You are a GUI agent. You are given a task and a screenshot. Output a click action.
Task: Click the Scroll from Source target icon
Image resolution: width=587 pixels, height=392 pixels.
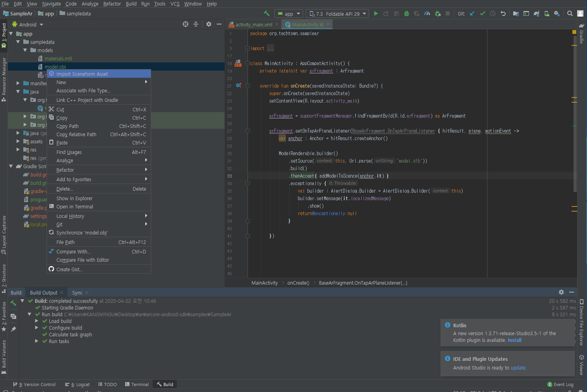click(x=186, y=24)
